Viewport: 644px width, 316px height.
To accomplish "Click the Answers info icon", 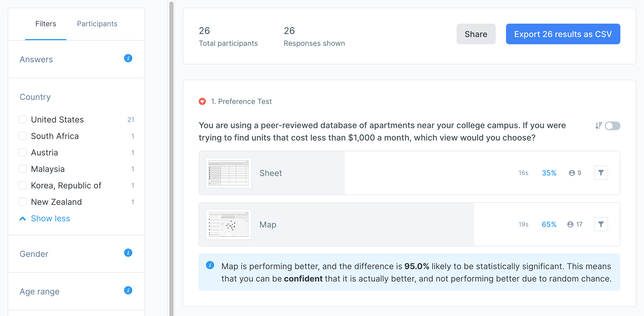I will tap(128, 58).
